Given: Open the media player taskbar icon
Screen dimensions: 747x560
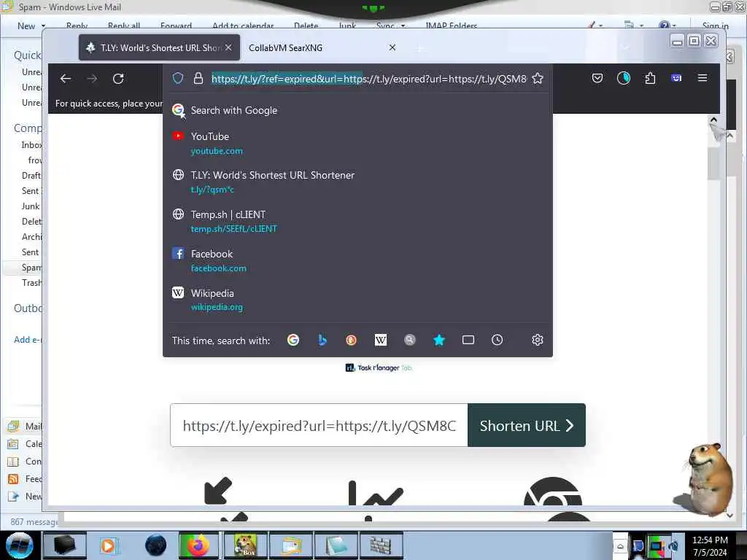Looking at the screenshot, I should (108, 545).
